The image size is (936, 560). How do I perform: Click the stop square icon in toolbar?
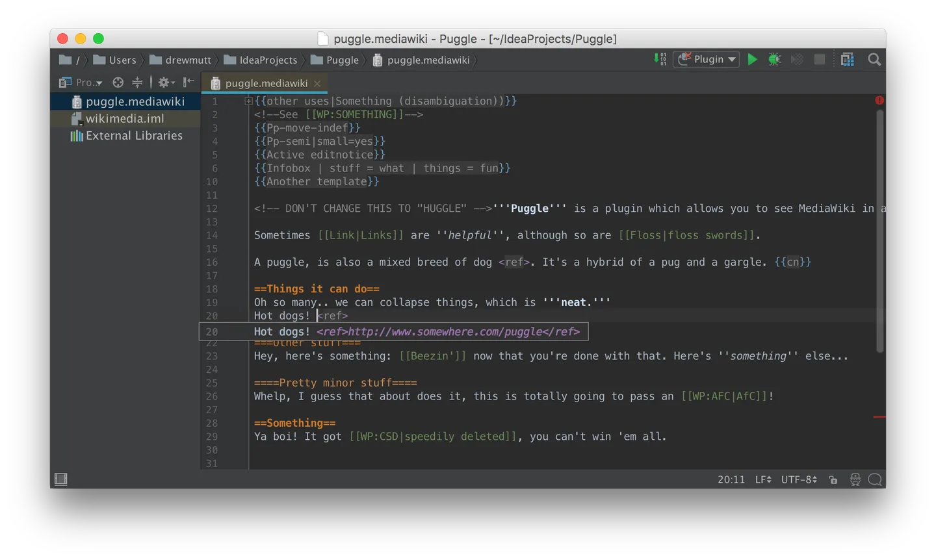click(820, 60)
